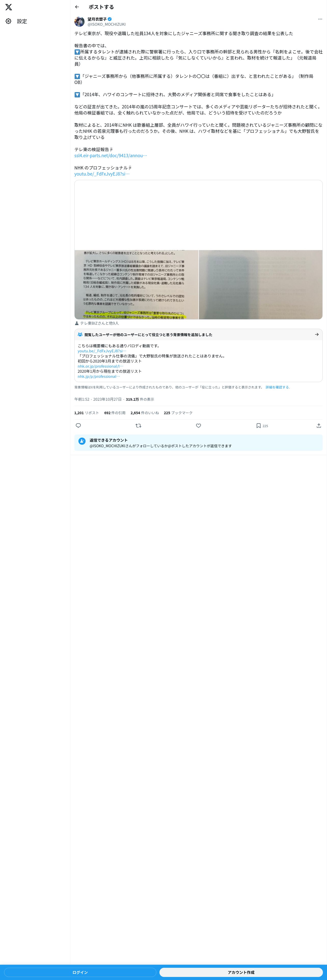Click the share upload icon
This screenshot has height=980, width=327.
tap(319, 426)
